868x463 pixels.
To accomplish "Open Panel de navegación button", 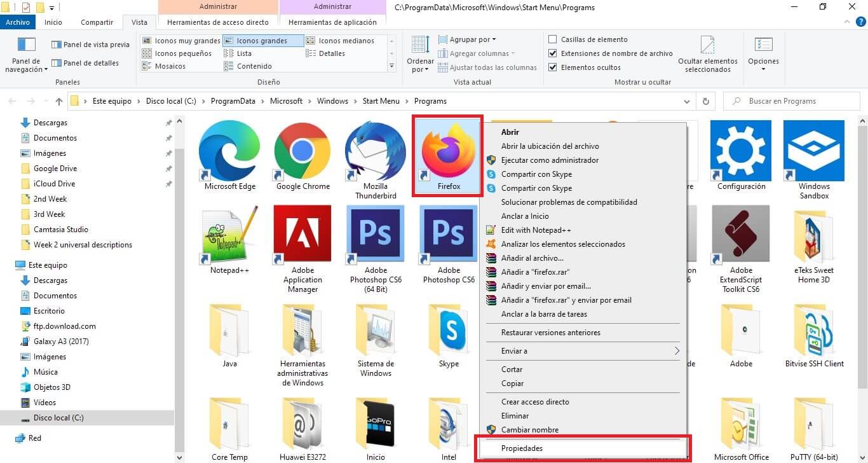I will (x=26, y=54).
